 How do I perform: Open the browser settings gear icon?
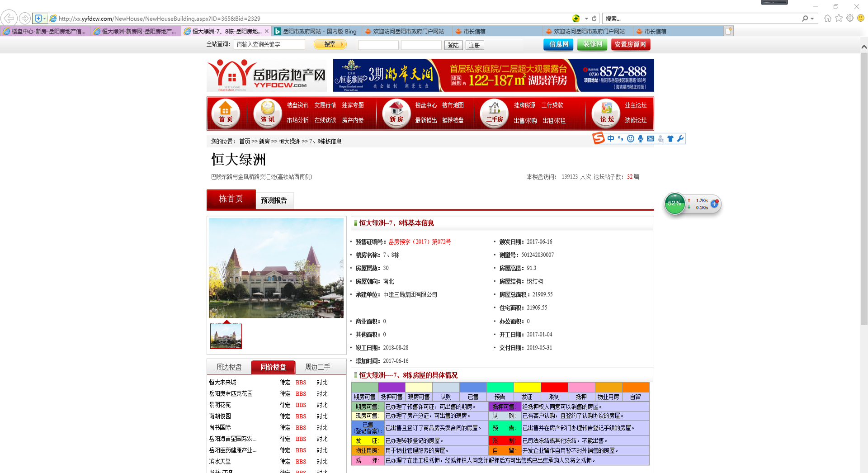850,18
